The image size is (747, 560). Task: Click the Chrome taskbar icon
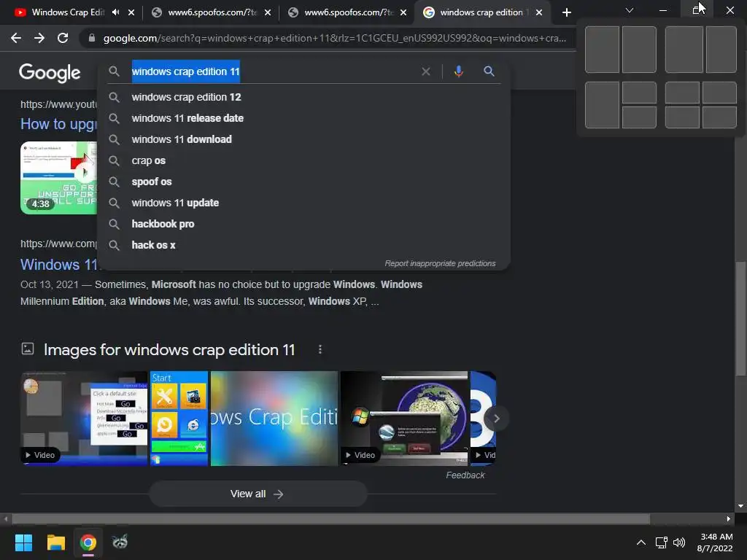coord(88,542)
